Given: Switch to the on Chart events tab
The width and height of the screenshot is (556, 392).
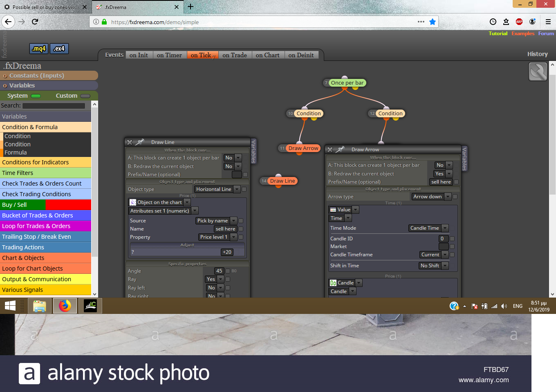Looking at the screenshot, I should coord(268,55).
